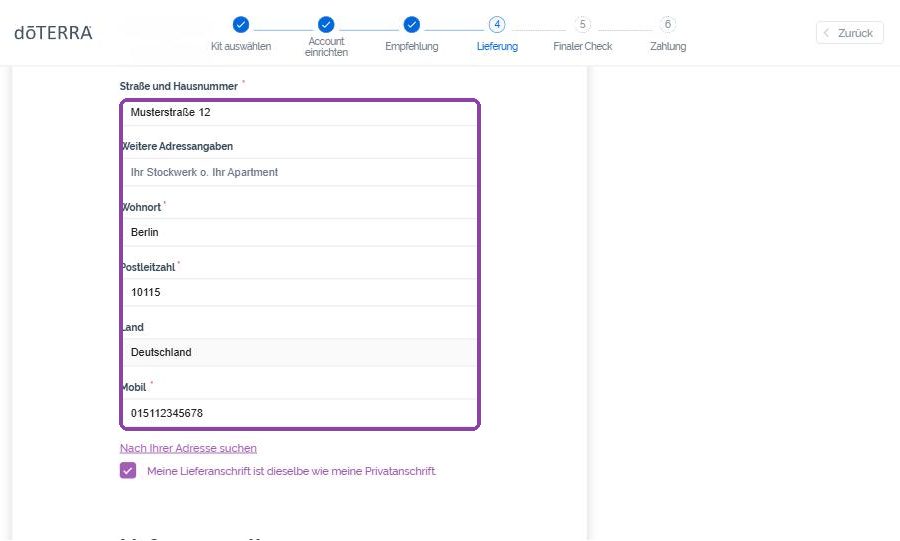Open the Empfehlung step label

412,46
